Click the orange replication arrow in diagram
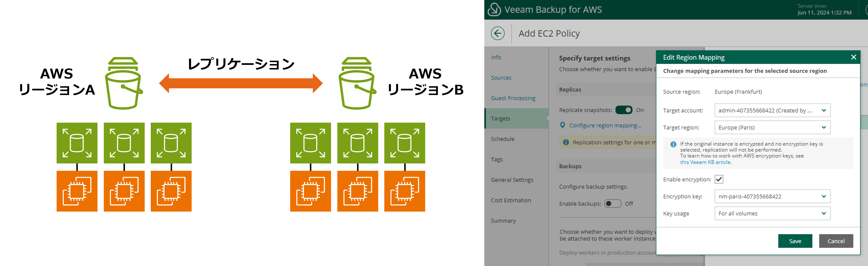Image resolution: width=868 pixels, height=266 pixels. pos(241,83)
